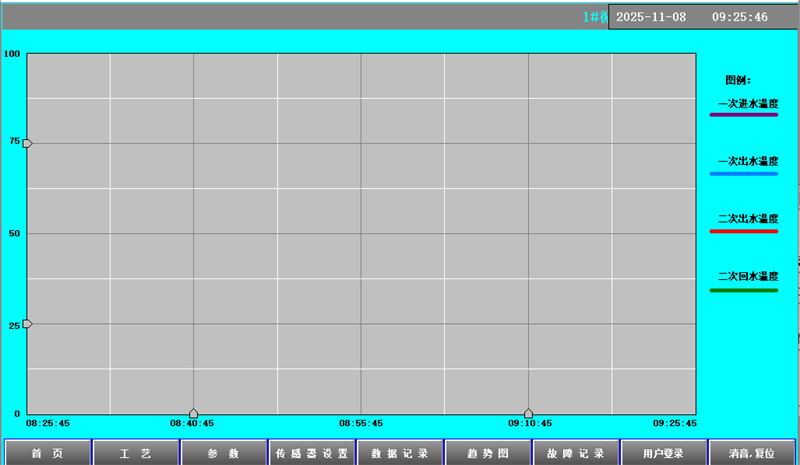Screen dimensions: 800x465
Task: Click the 1# unit label in header
Action: [595, 17]
